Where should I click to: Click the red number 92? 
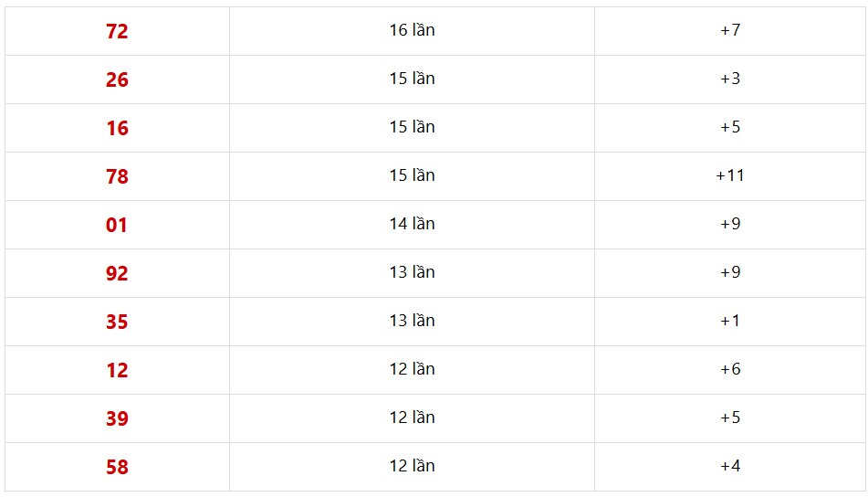click(x=117, y=273)
